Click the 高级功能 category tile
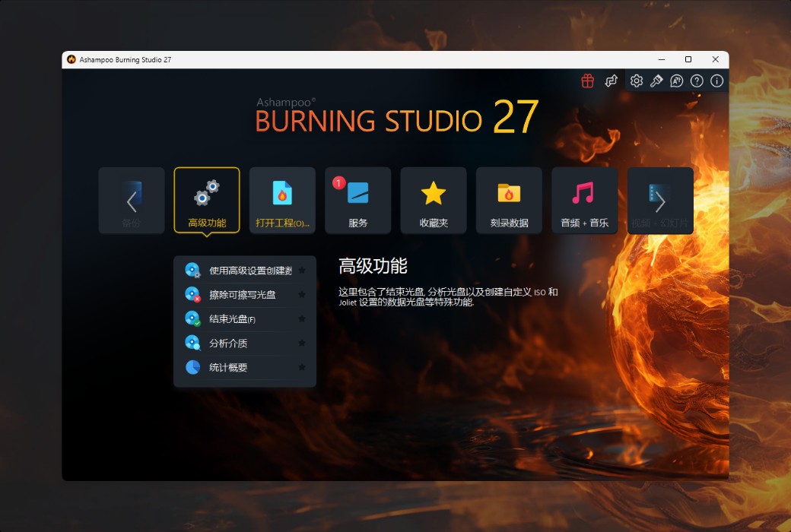Viewport: 791px width, 532px height. pyautogui.click(x=206, y=200)
